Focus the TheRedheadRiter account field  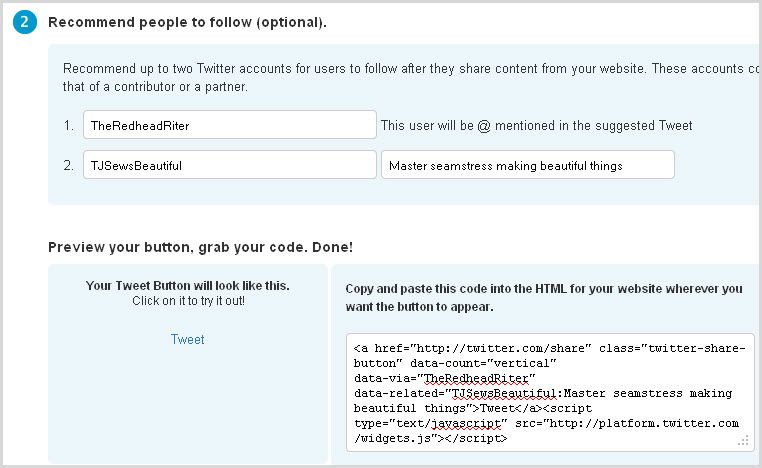(x=229, y=125)
